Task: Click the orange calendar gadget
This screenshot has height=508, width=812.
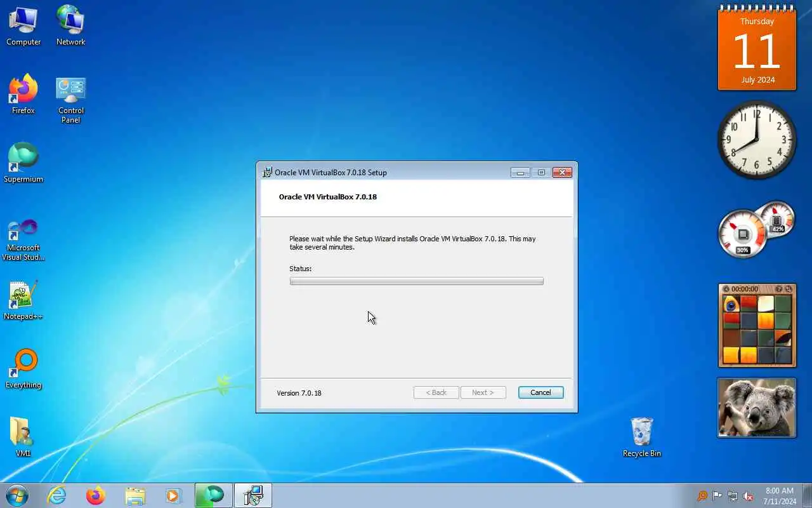Action: (757, 49)
